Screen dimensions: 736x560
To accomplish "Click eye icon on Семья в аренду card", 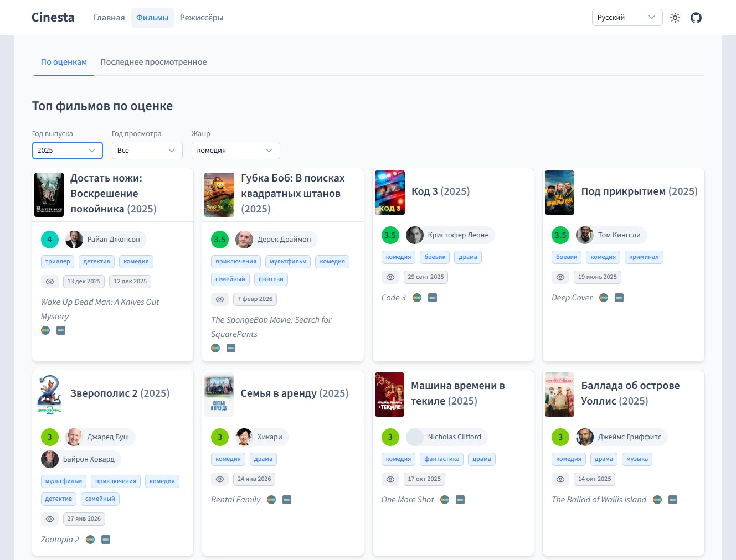I will coord(220,479).
